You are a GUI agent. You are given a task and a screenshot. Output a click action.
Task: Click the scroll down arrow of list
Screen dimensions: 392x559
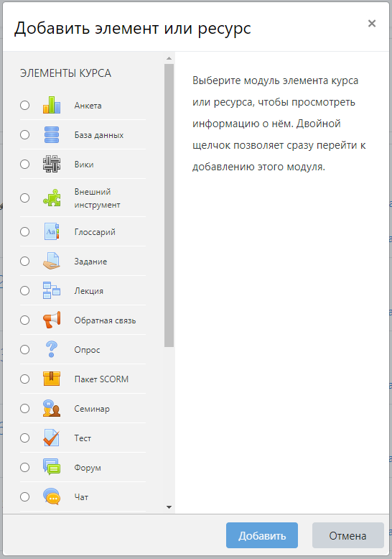click(169, 507)
